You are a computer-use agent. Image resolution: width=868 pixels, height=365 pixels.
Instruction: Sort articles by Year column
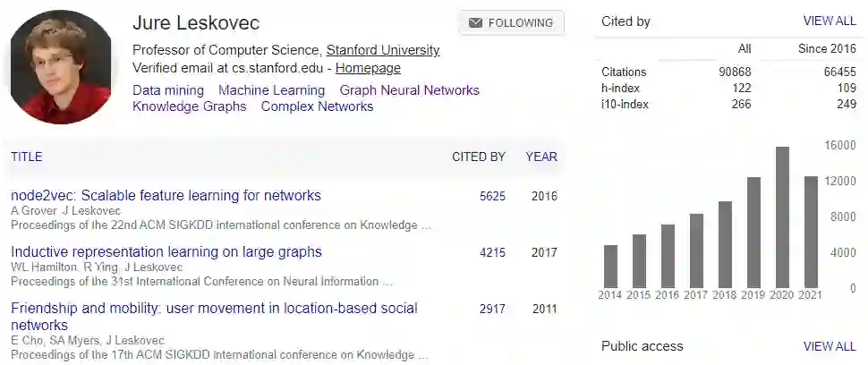point(541,157)
